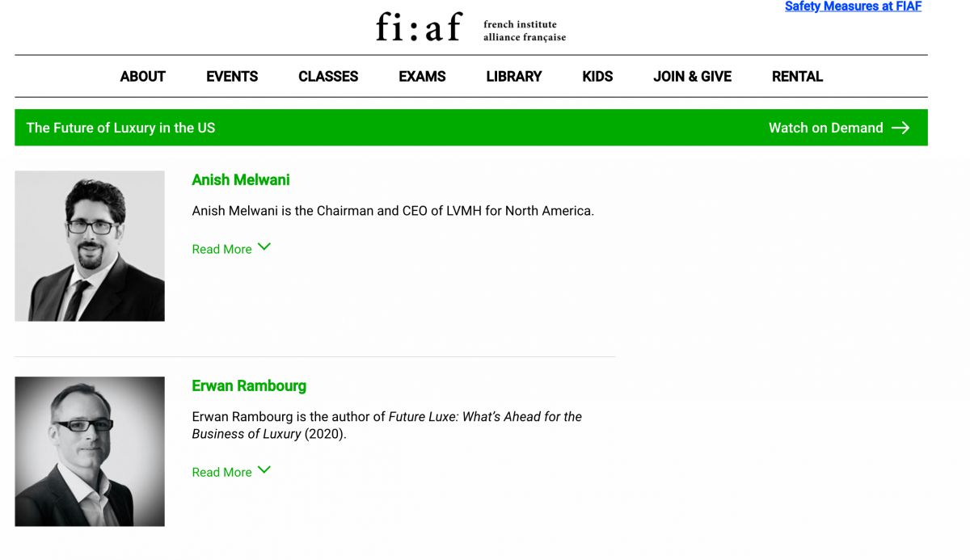This screenshot has height=560, width=970.
Task: Select CLASSES from the navigation bar
Action: (328, 76)
